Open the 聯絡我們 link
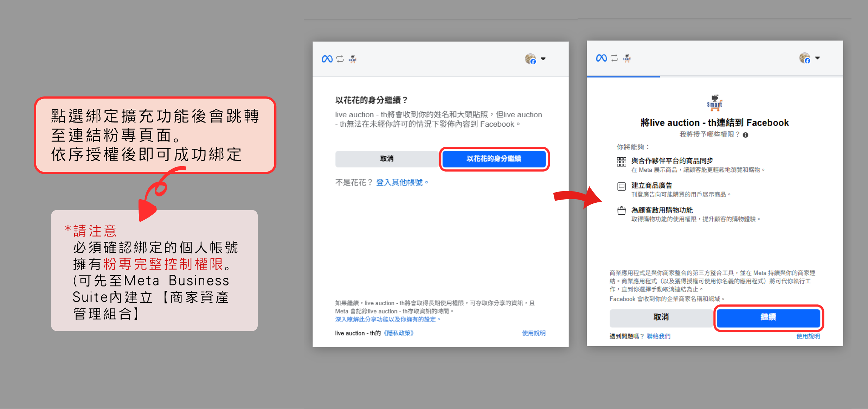 (x=658, y=336)
